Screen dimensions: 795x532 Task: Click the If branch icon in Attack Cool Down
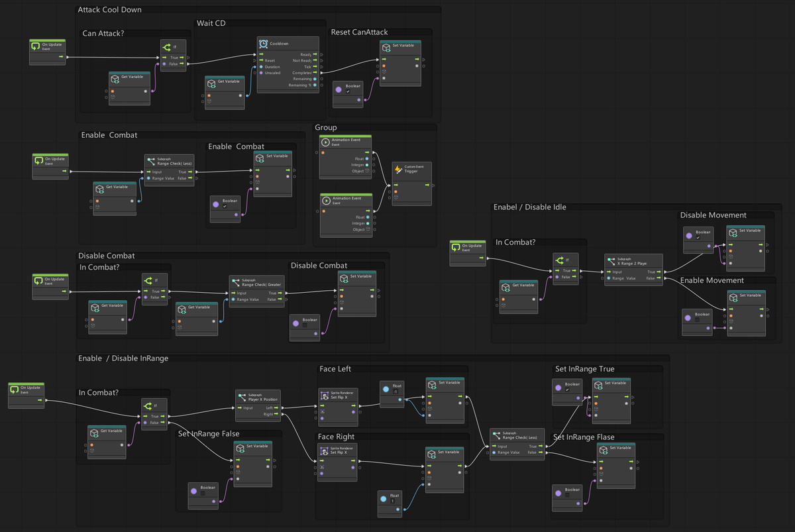coord(166,48)
